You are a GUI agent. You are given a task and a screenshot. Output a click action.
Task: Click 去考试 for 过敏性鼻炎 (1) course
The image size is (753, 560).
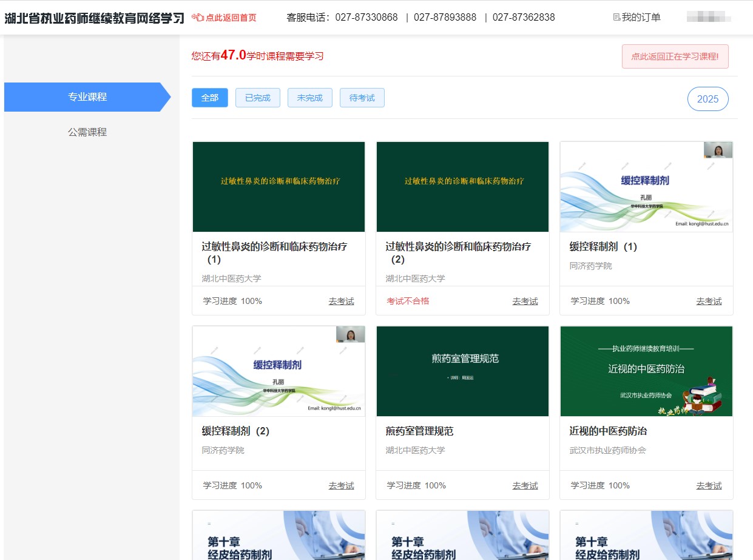coord(341,301)
